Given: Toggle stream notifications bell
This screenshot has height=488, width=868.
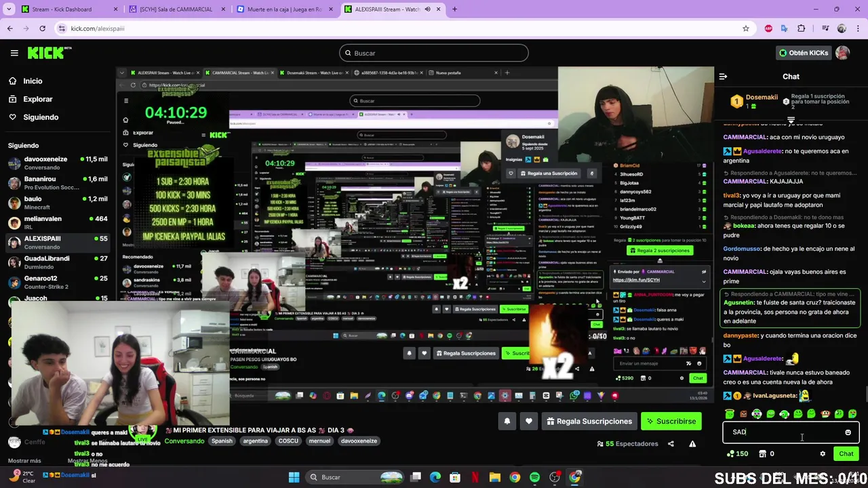Looking at the screenshot, I should [x=507, y=421].
